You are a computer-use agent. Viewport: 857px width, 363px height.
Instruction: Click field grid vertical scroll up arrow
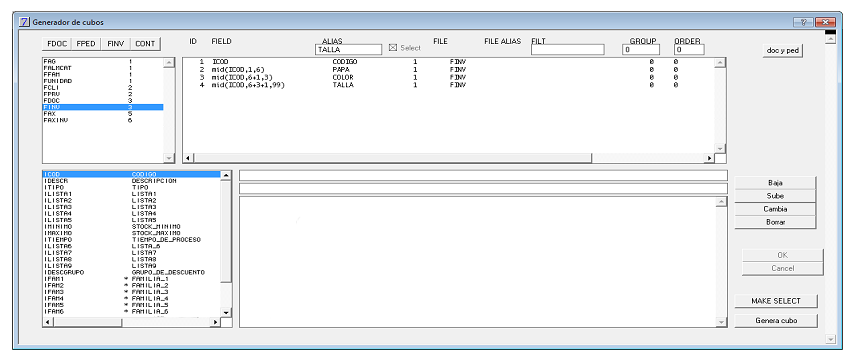tap(720, 63)
